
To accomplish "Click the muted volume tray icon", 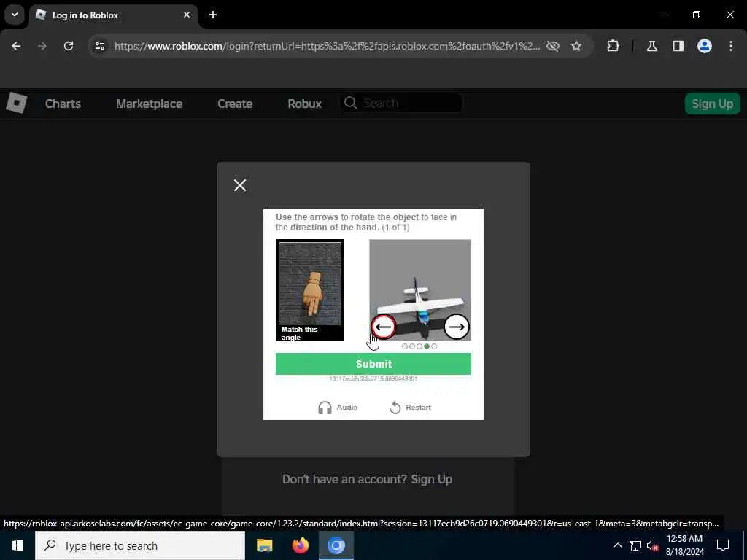I will pyautogui.click(x=652, y=545).
